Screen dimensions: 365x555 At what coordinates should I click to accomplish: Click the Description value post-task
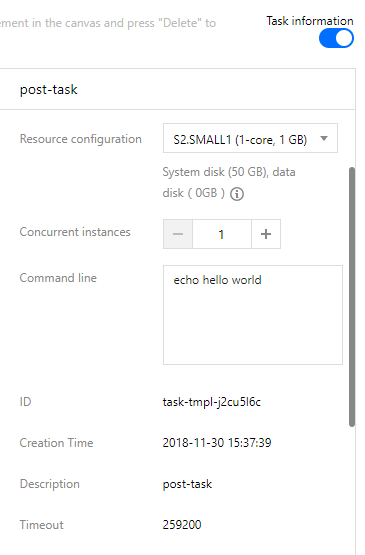[x=187, y=484]
